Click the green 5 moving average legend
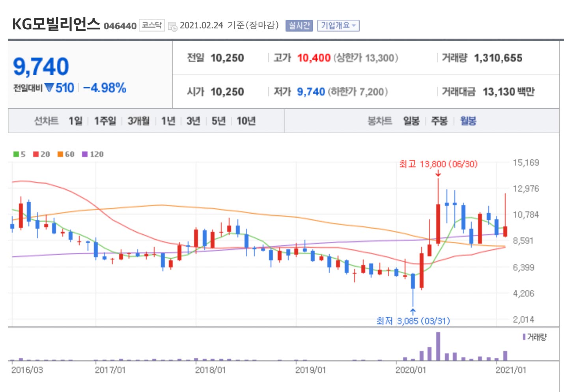The width and height of the screenshot is (564, 392). click(x=19, y=154)
